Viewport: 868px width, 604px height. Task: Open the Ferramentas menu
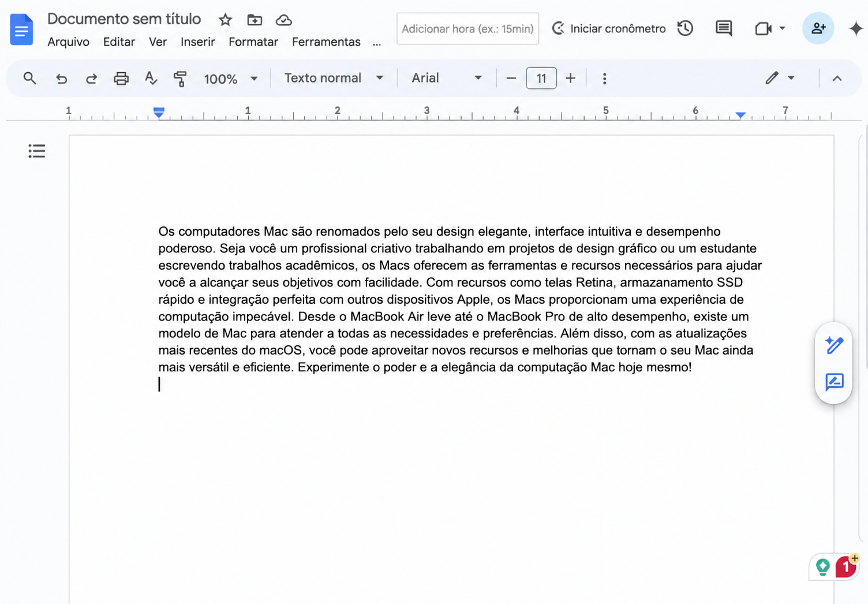[x=326, y=42]
